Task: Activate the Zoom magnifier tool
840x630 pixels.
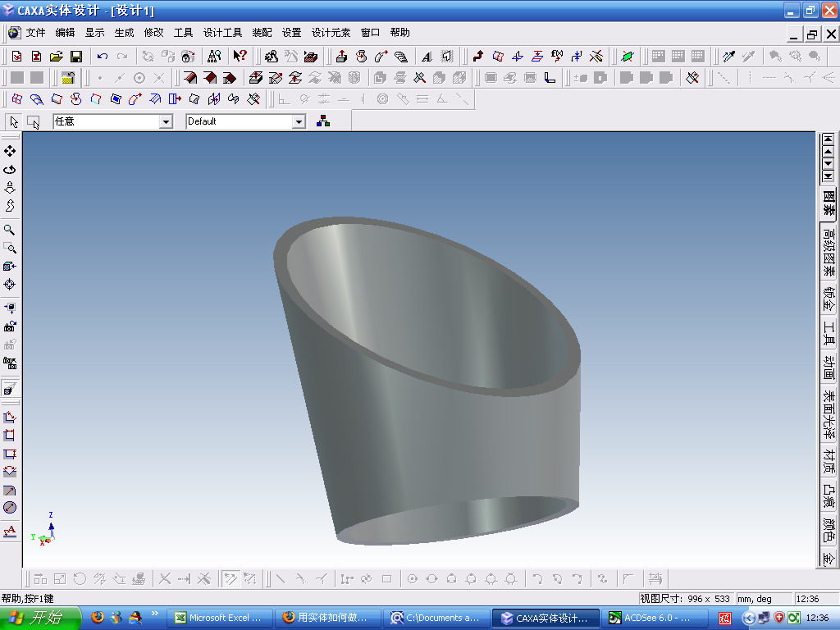Action: click(10, 230)
